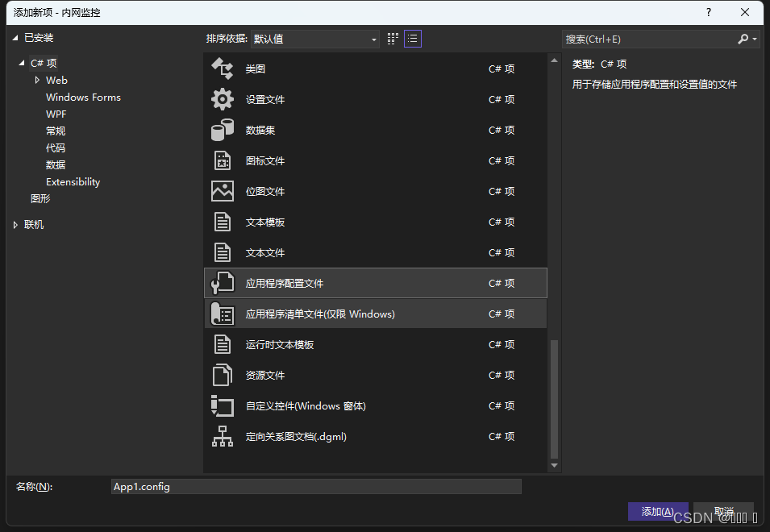This screenshot has width=770, height=532.
Task: Click the 取消 button
Action: [723, 511]
